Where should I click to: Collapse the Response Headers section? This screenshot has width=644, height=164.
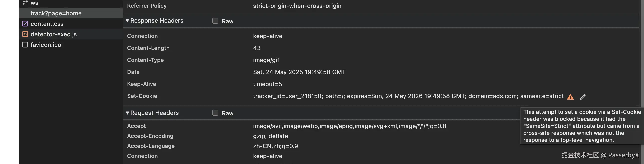(128, 21)
